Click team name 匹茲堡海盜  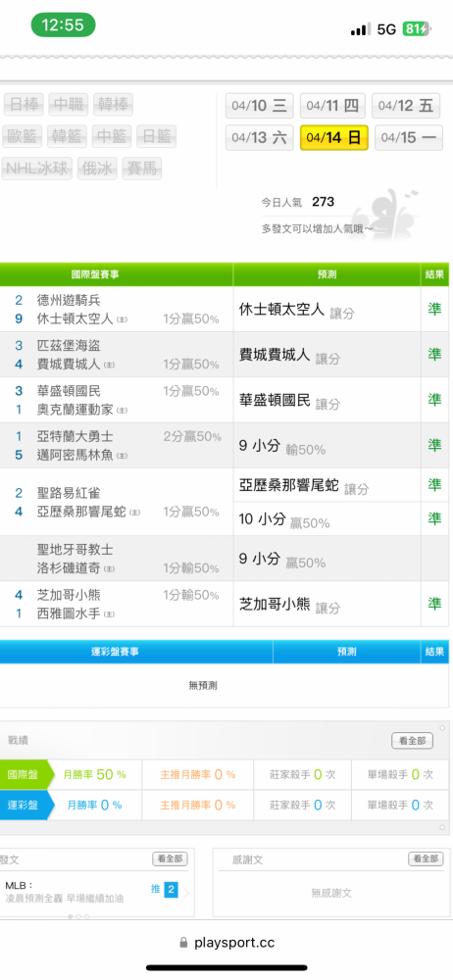point(69,346)
